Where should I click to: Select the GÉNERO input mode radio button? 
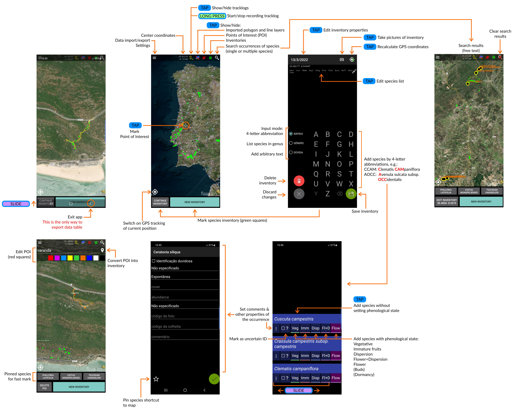(291, 143)
